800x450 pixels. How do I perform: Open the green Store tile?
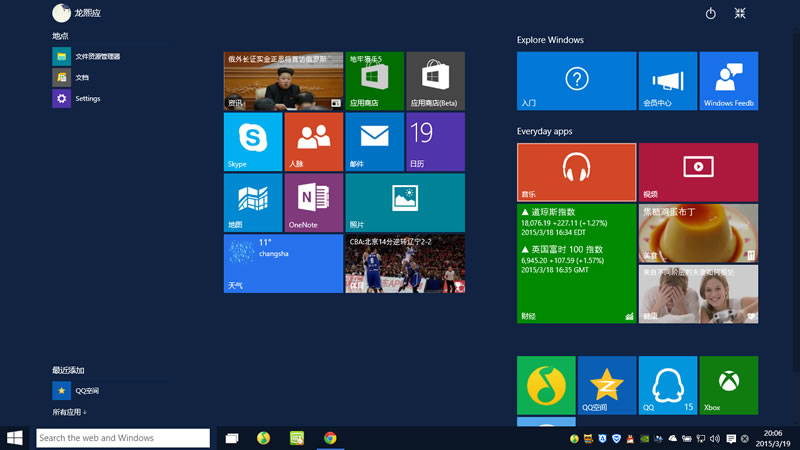coord(374,81)
